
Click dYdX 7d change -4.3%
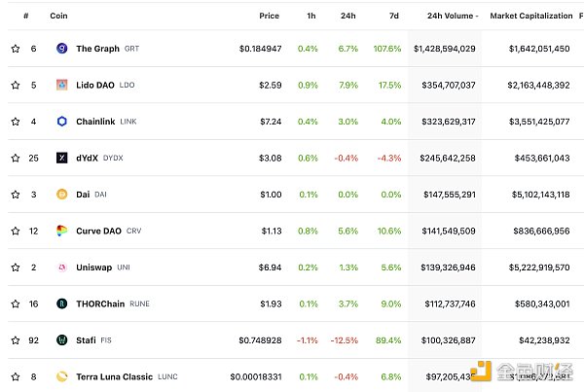click(x=389, y=158)
